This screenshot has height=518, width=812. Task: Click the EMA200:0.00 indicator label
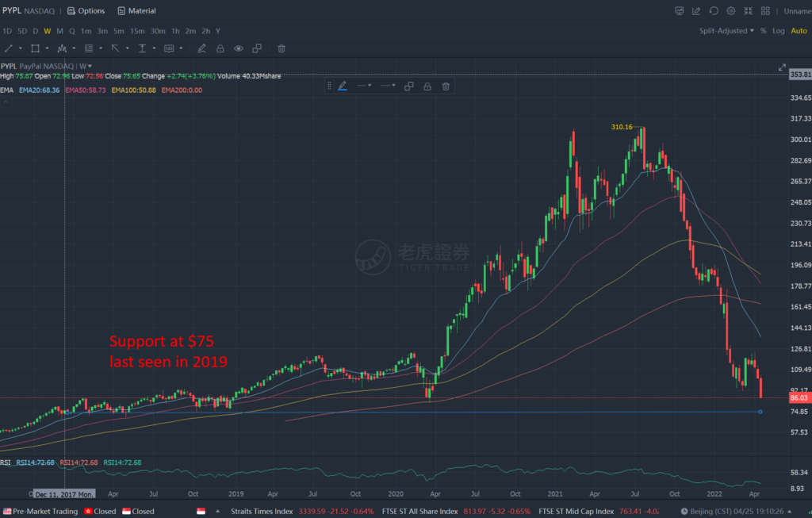tap(182, 90)
